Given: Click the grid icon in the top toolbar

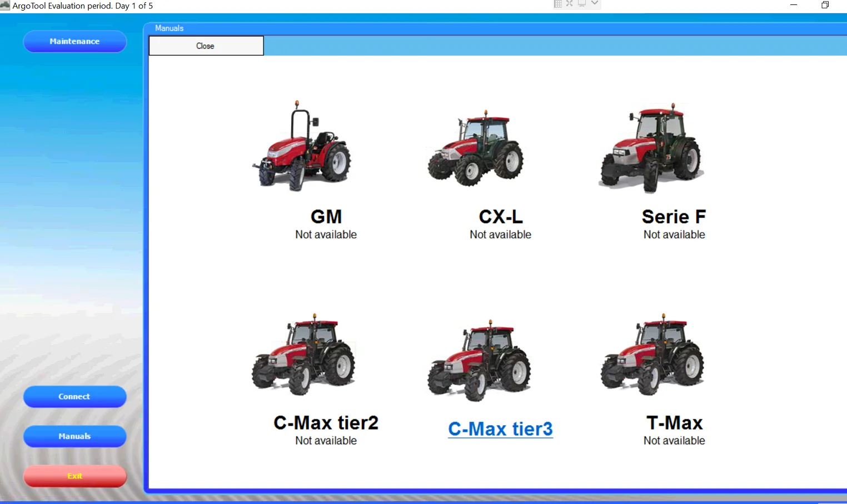Looking at the screenshot, I should pyautogui.click(x=557, y=3).
